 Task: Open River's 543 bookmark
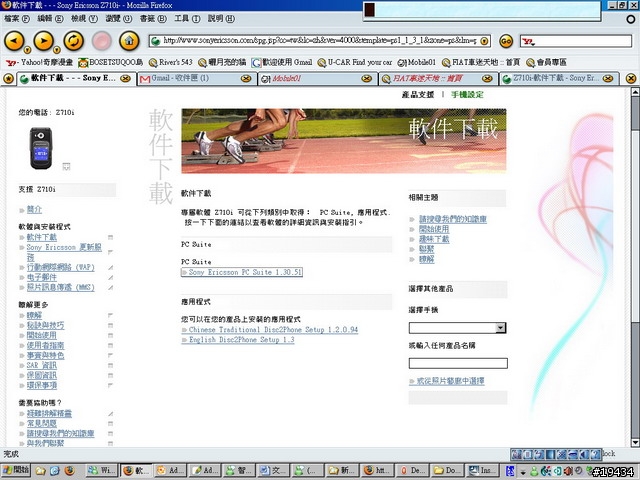pos(170,62)
